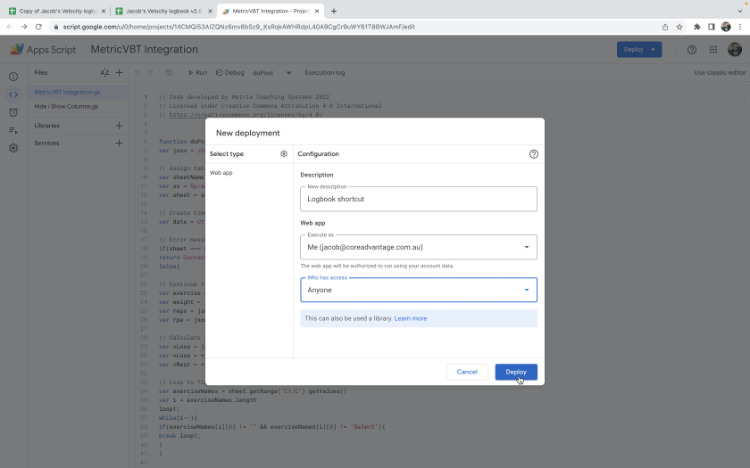This screenshot has width=750, height=468.
Task: Open a new browser tab
Action: point(334,11)
